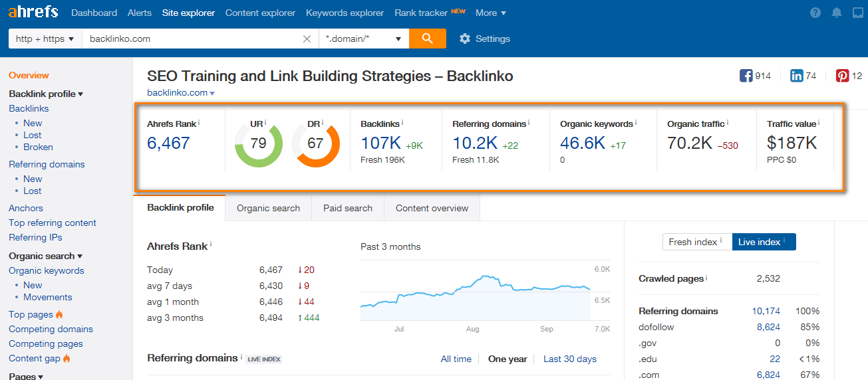Open the Content explorer menu item
The width and height of the screenshot is (868, 380).
(x=260, y=13)
